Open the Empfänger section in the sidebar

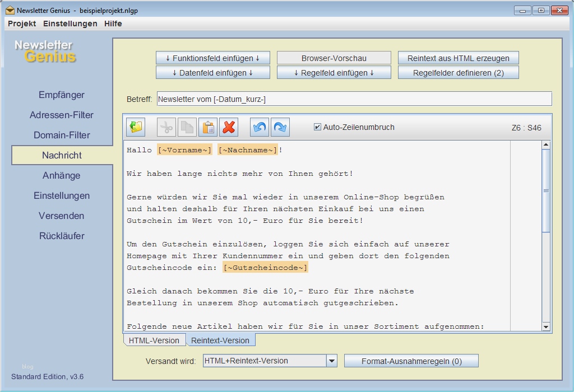pos(61,95)
